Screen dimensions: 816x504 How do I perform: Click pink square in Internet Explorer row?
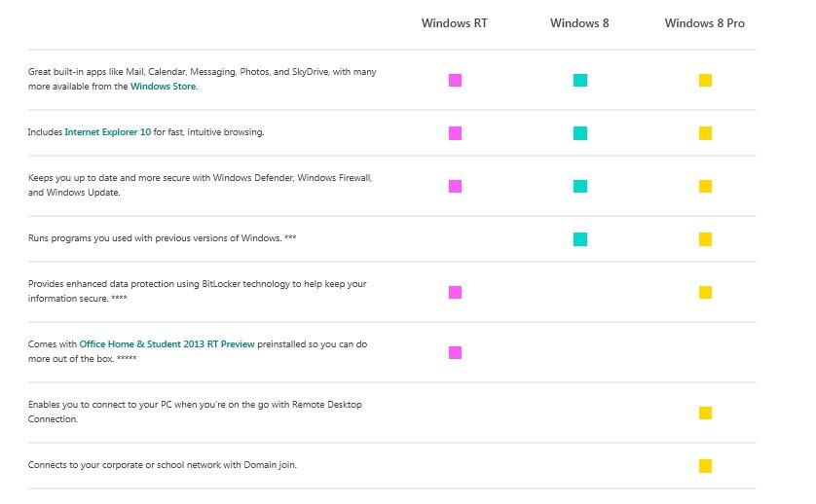pyautogui.click(x=455, y=132)
